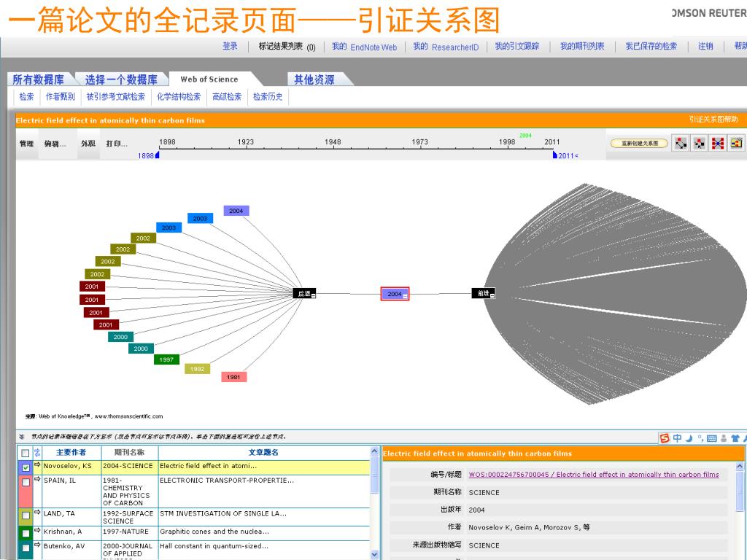The height and width of the screenshot is (560, 747).
Task: Open 我的 ResearcherID link
Action: coord(446,46)
